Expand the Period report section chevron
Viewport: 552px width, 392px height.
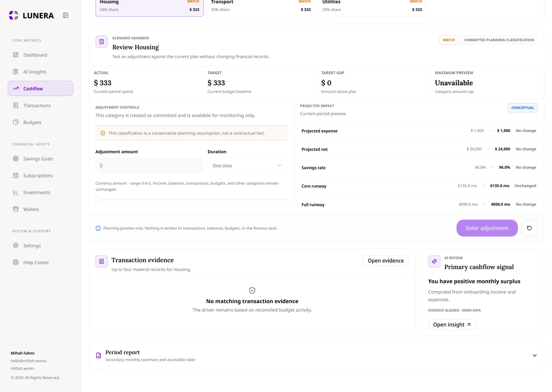pyautogui.click(x=535, y=356)
